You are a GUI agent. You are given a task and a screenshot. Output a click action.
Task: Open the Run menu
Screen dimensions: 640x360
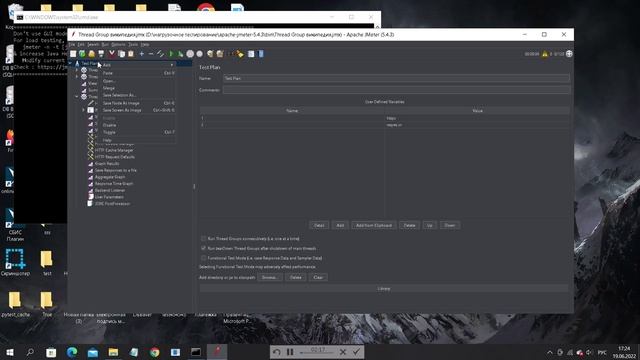coord(105,44)
